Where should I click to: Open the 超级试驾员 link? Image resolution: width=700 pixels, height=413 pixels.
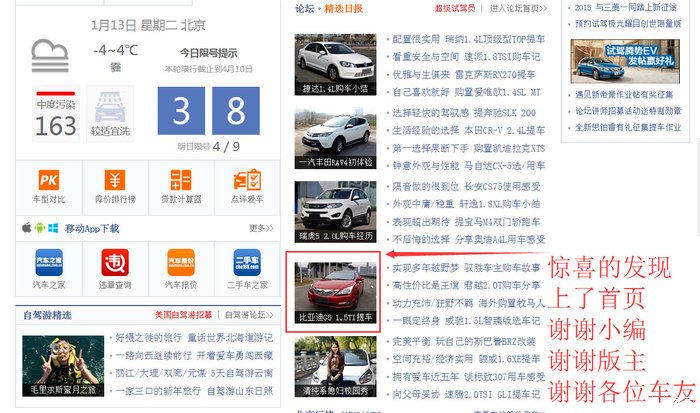click(455, 9)
